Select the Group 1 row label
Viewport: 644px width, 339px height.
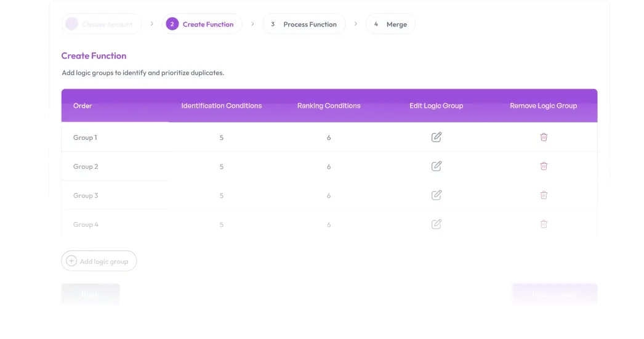coord(85,137)
